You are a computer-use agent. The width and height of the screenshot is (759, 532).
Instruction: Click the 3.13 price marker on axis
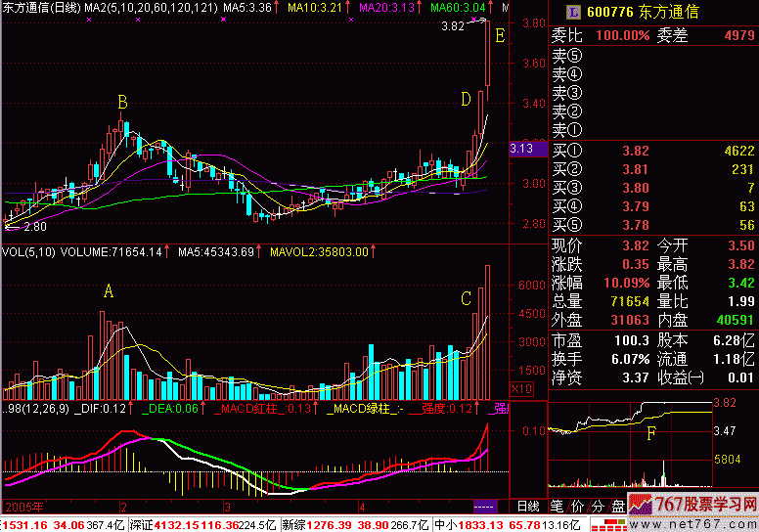click(x=522, y=149)
